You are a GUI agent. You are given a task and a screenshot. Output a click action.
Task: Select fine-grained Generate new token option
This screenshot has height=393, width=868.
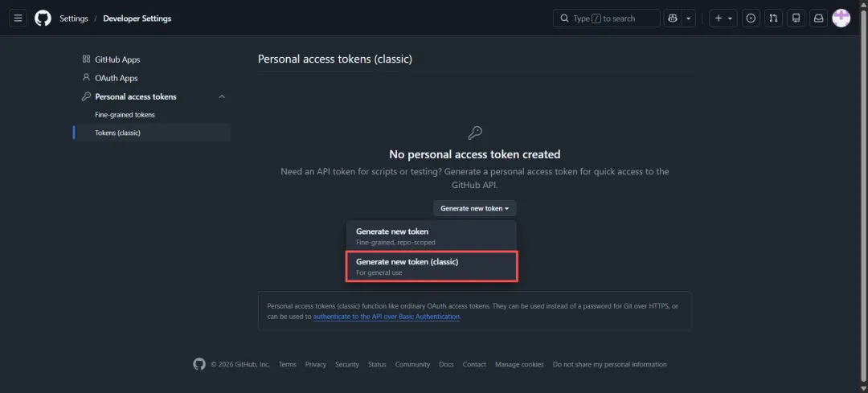pos(432,235)
